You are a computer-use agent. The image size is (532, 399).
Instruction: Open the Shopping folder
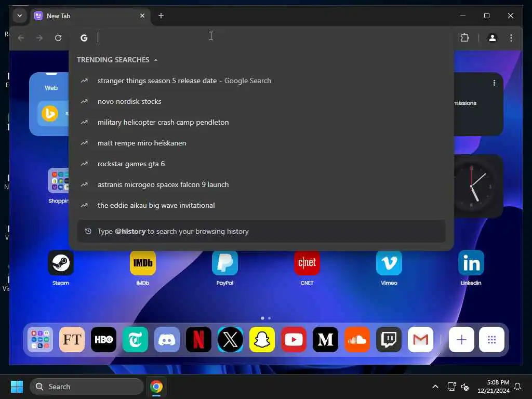[x=58, y=181]
